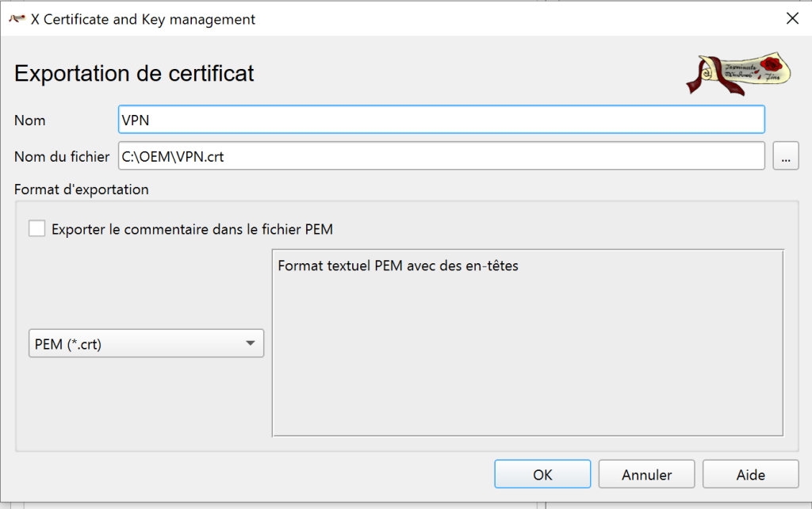Click the 'Format d'exportation' section label
Viewport: 812px width, 509px height.
[81, 190]
